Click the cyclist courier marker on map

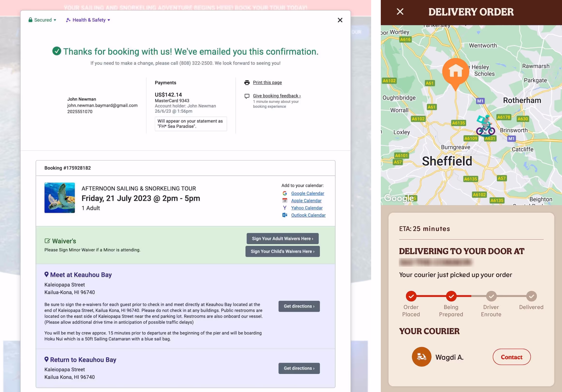pos(485,126)
